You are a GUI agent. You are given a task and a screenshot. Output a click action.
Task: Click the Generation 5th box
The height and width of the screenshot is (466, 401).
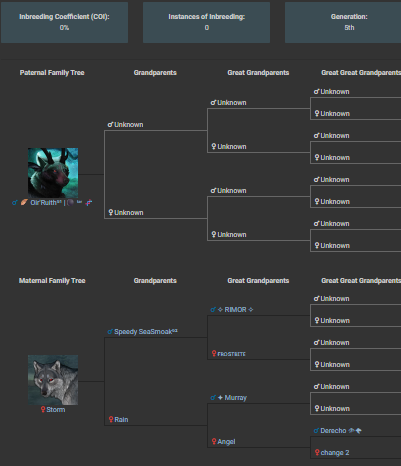click(343, 22)
